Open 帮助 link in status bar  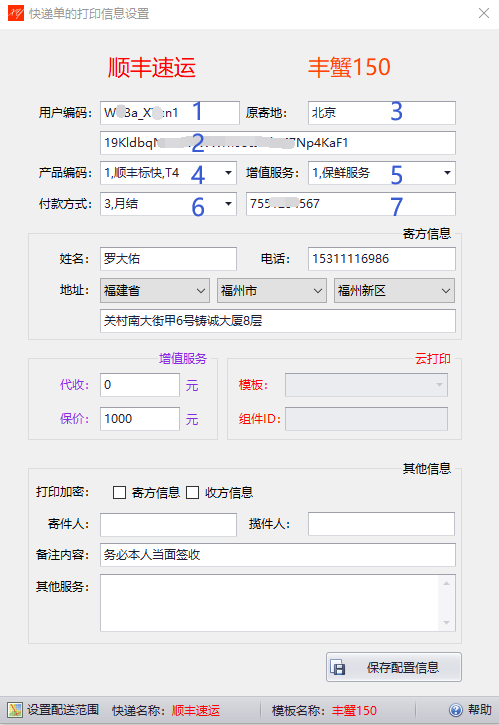pyautogui.click(x=480, y=710)
